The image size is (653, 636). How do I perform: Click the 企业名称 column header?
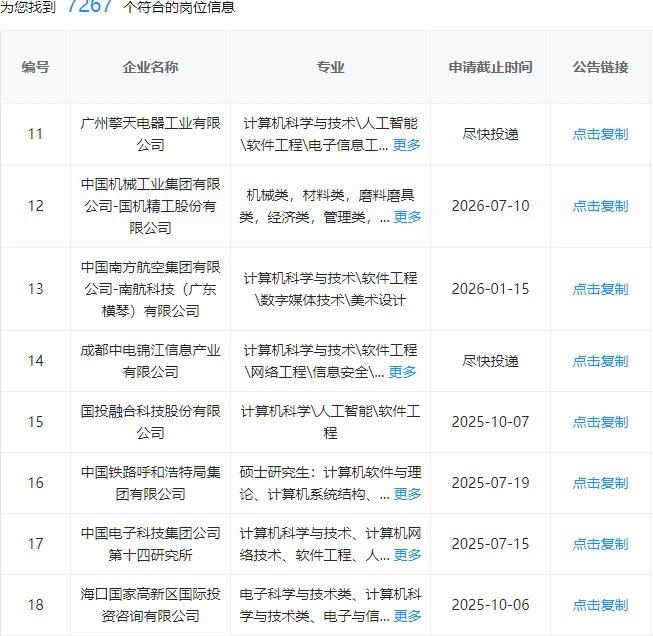pos(150,67)
